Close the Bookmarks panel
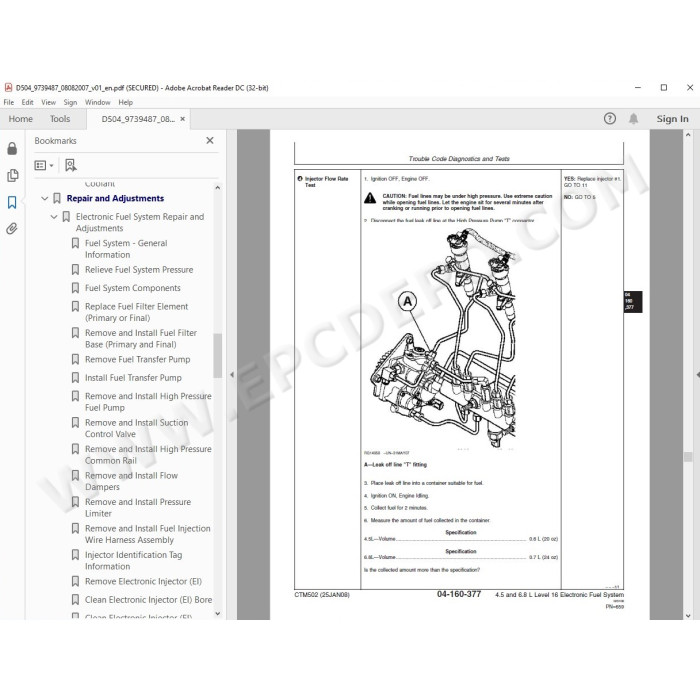 pos(210,141)
